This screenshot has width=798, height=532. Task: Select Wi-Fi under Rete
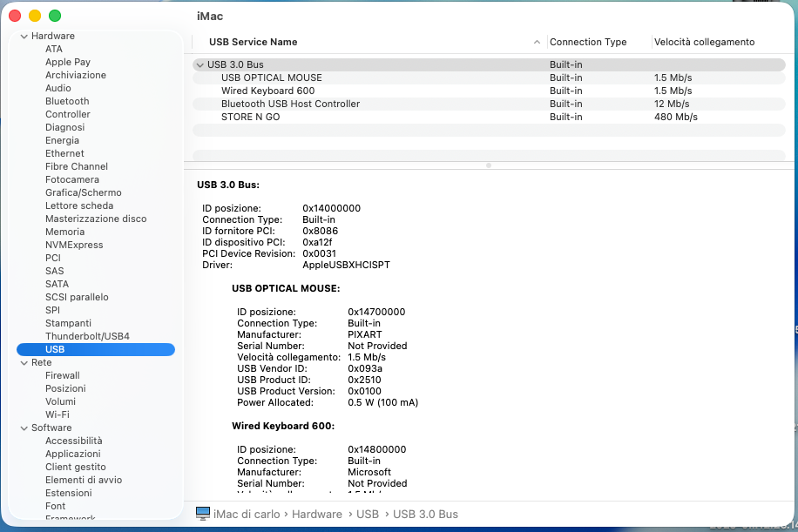pyautogui.click(x=57, y=414)
